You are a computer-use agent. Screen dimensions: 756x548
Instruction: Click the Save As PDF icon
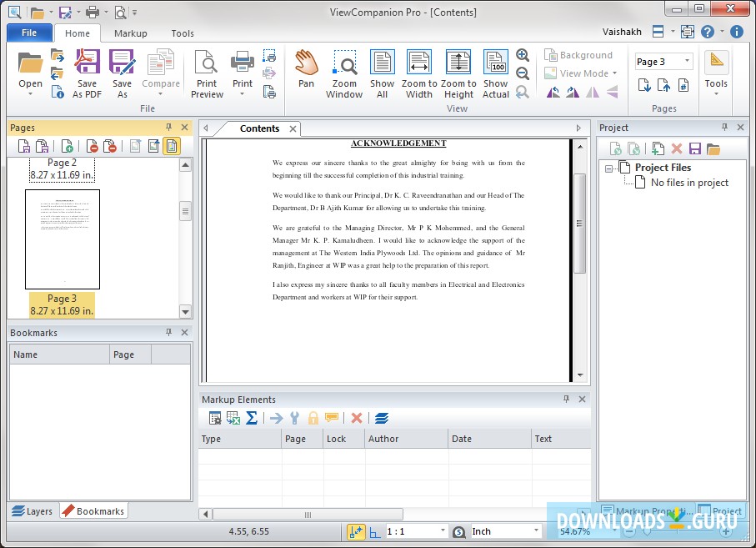[88, 73]
